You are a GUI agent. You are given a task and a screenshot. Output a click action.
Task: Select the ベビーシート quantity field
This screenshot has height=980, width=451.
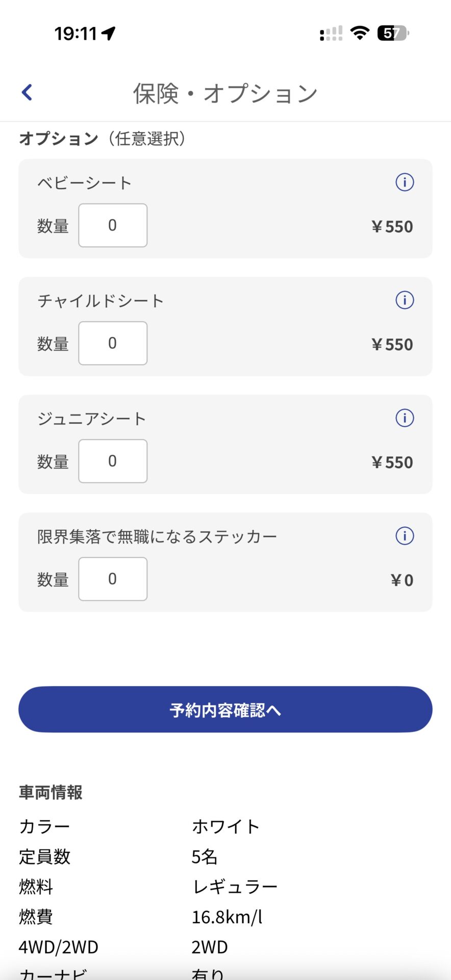coord(113,226)
